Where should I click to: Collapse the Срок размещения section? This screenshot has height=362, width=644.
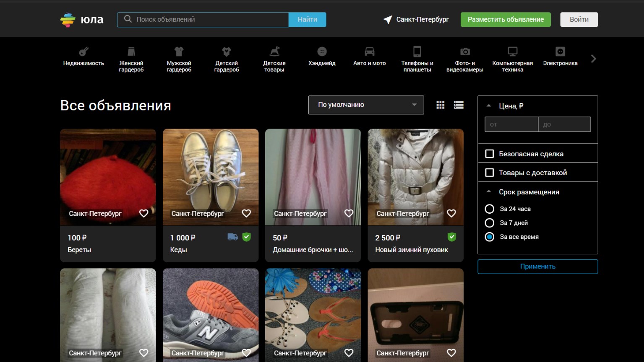(488, 192)
